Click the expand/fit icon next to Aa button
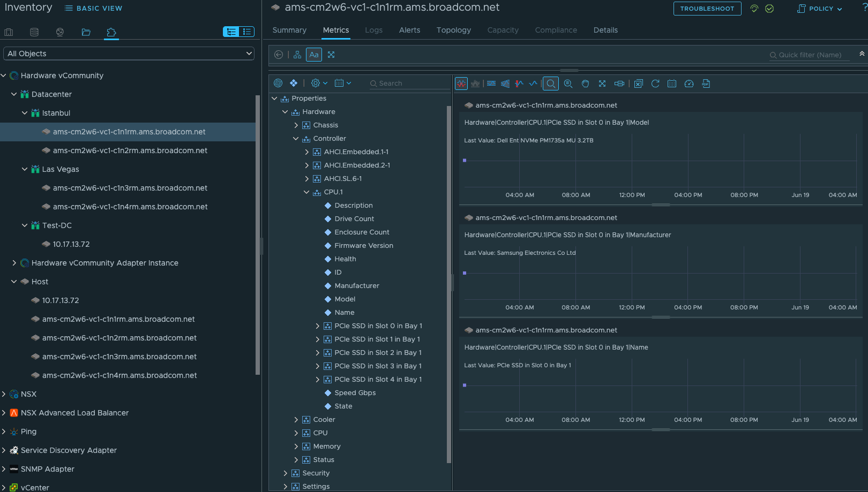 coord(331,55)
